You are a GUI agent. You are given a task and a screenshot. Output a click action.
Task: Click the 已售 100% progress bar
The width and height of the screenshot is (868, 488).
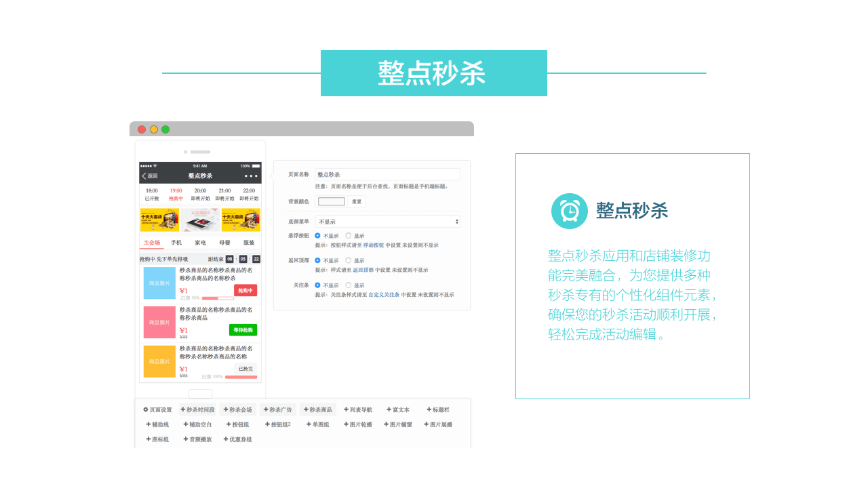[241, 377]
